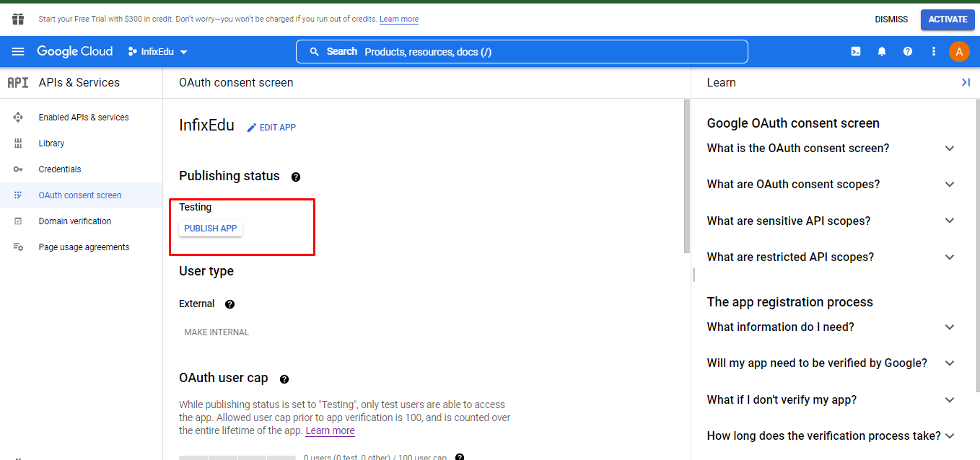
Task: Open the notifications bell
Action: pyautogui.click(x=882, y=51)
